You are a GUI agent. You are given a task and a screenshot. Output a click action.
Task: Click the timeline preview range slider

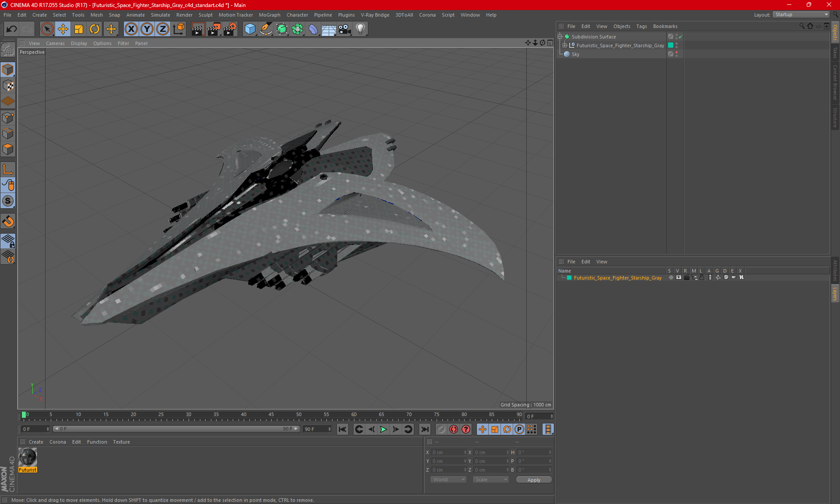(176, 429)
